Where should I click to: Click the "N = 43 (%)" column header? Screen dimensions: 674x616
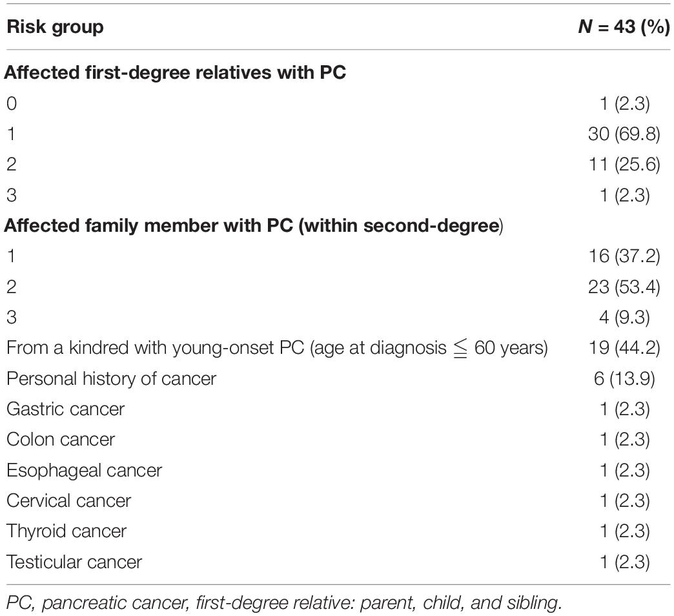tap(624, 27)
